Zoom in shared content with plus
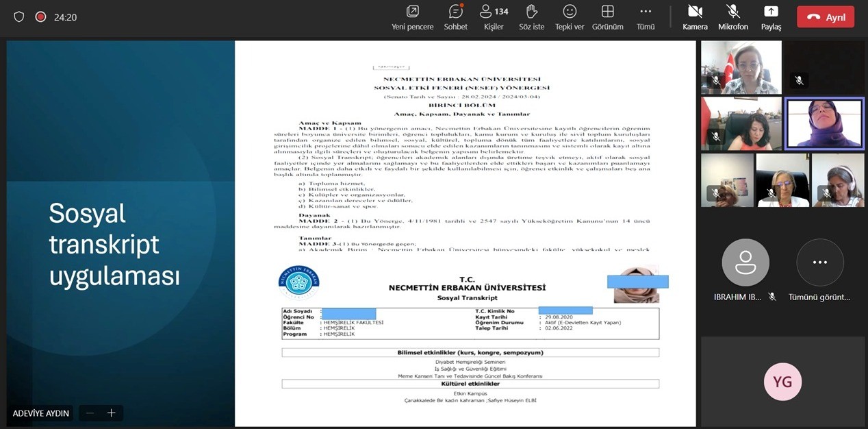 pos(112,413)
